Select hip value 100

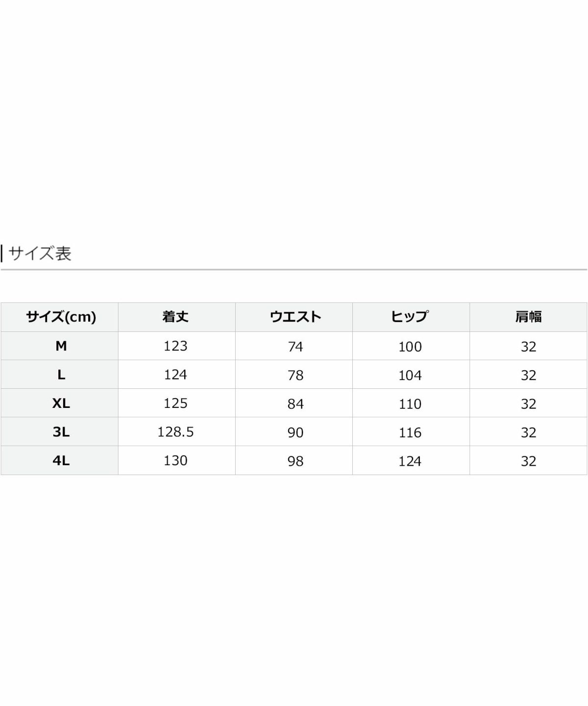[410, 347]
